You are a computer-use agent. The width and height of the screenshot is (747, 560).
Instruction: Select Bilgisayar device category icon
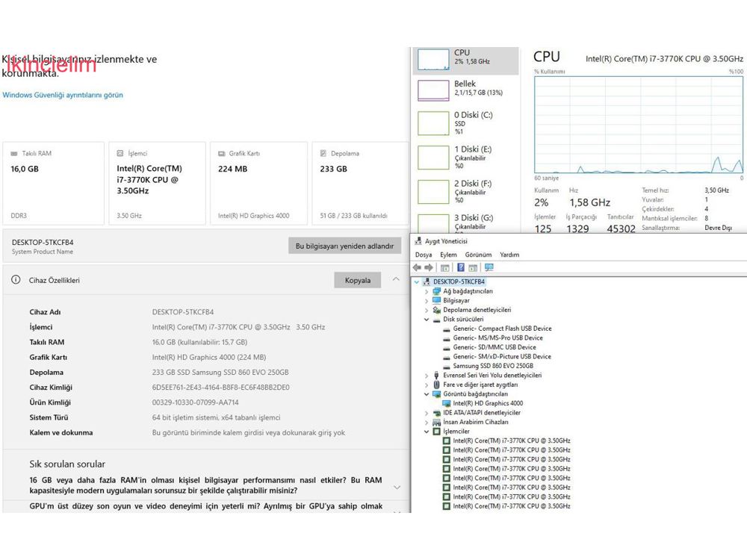tap(436, 300)
